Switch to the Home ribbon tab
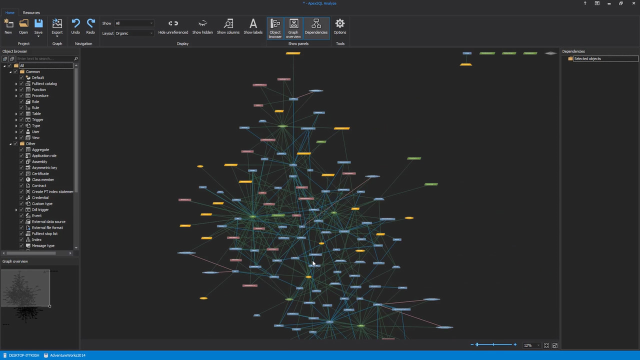640x360 pixels. (x=10, y=13)
